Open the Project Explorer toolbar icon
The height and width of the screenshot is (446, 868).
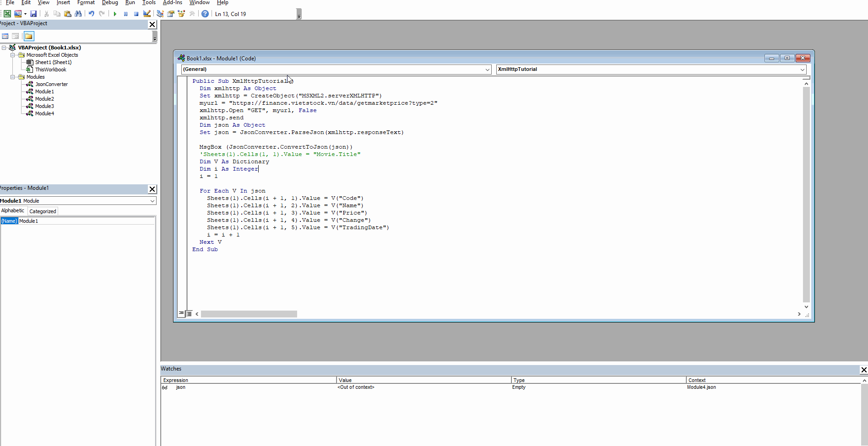pos(160,14)
